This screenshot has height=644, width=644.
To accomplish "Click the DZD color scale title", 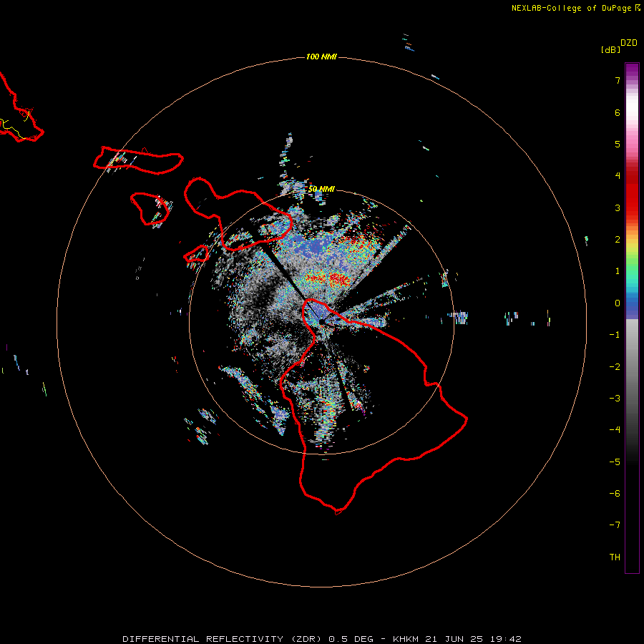I will [629, 43].
